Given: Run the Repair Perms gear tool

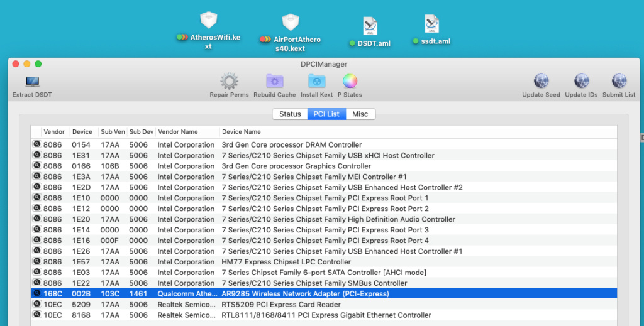Looking at the screenshot, I should click(x=229, y=81).
